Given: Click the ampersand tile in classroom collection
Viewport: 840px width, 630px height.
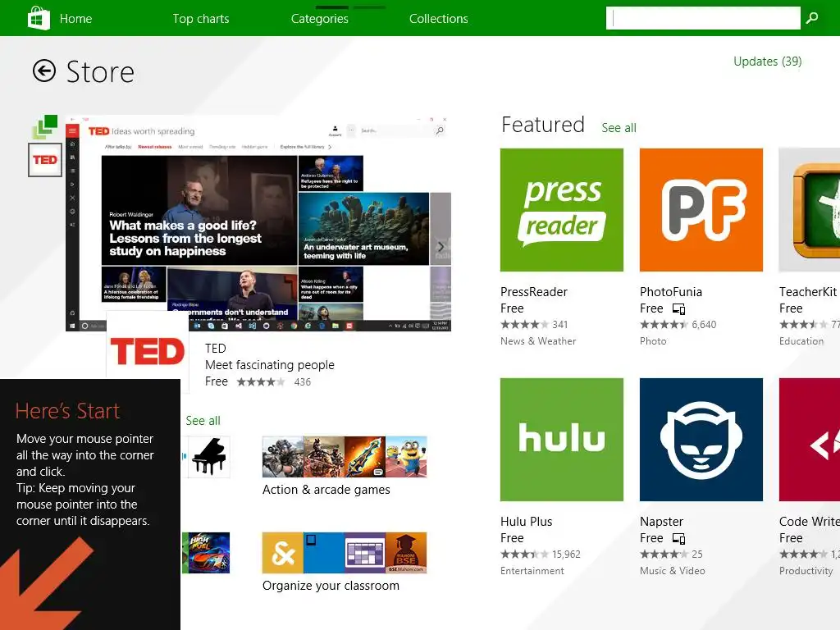Looking at the screenshot, I should pos(283,553).
